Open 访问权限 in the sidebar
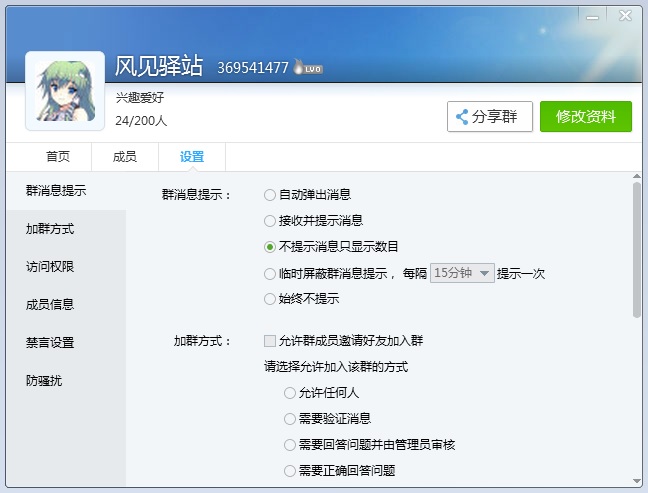 point(66,267)
